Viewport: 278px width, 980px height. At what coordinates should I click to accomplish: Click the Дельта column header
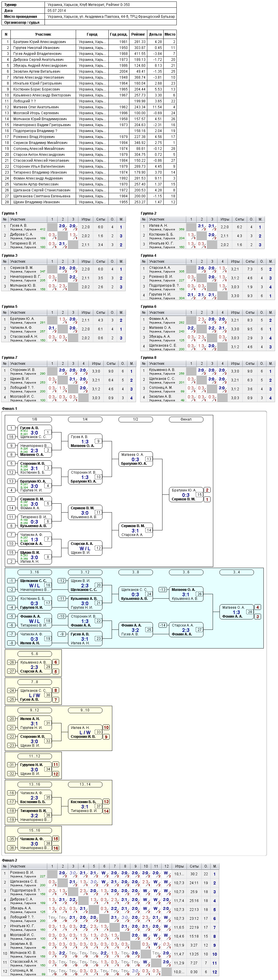pyautogui.click(x=155, y=34)
